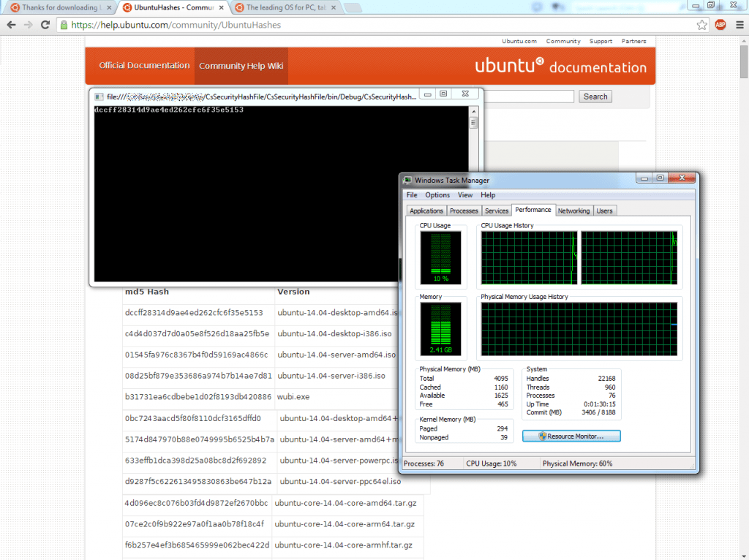Select the Community Help Wiki tab
This screenshot has width=749, height=560.
click(x=241, y=66)
